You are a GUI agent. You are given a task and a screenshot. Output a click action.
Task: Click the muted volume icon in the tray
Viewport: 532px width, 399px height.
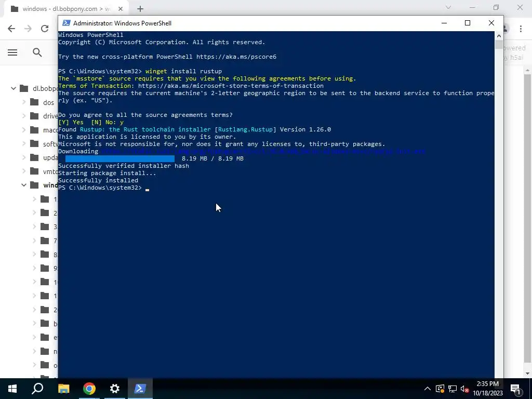click(x=464, y=389)
